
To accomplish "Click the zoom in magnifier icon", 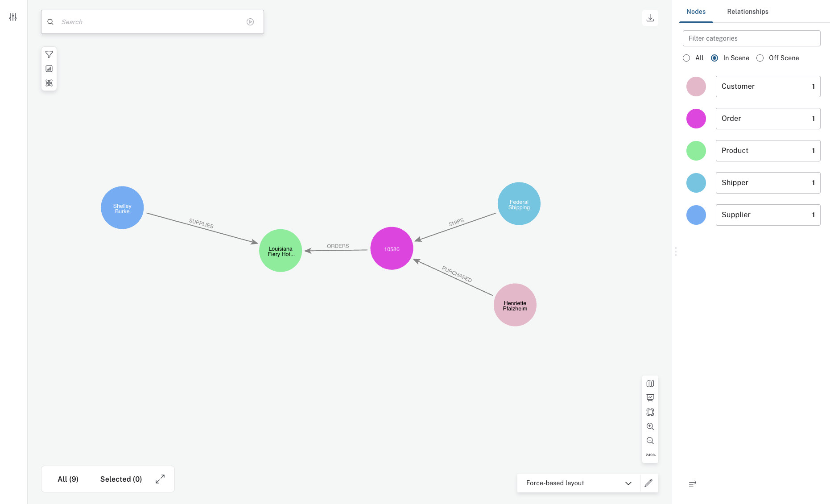I will point(650,426).
